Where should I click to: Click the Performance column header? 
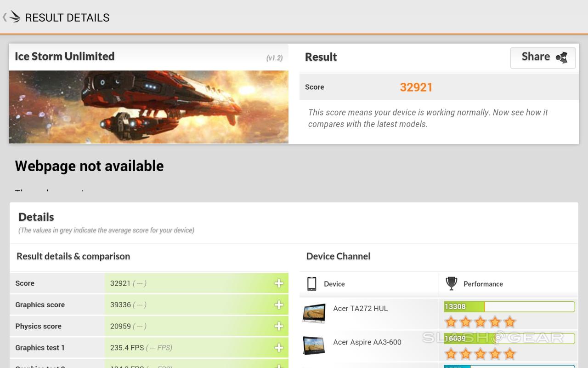[483, 284]
